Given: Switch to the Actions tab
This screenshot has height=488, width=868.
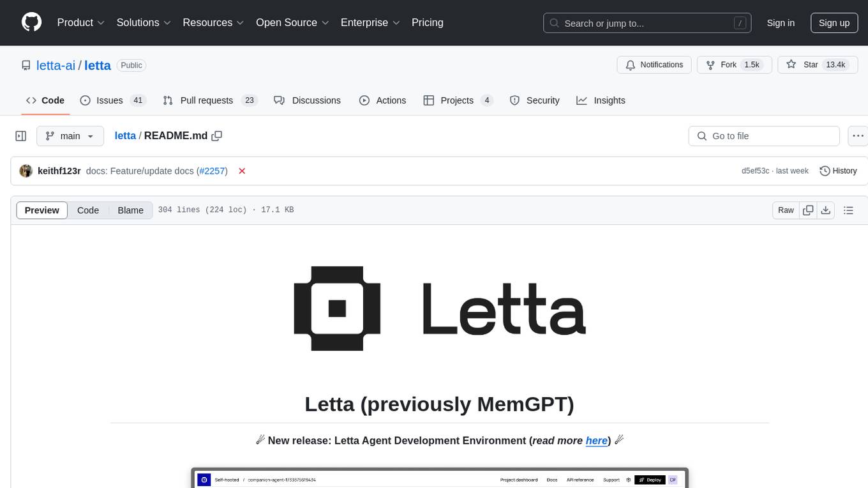Looking at the screenshot, I should 382,100.
